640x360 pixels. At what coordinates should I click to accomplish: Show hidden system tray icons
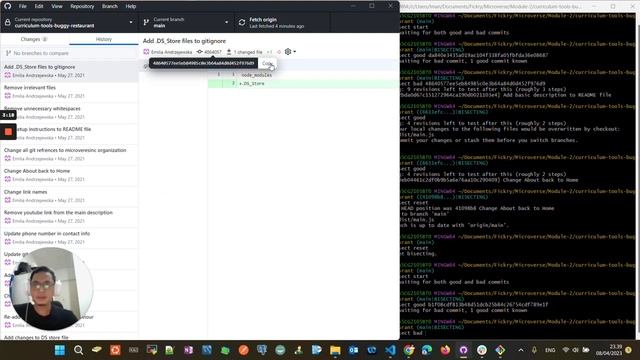[x=521, y=350]
